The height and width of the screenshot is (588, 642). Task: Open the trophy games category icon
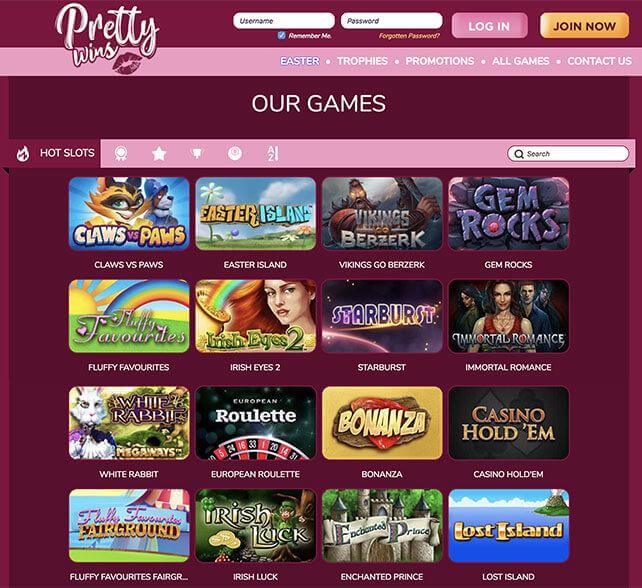197,154
